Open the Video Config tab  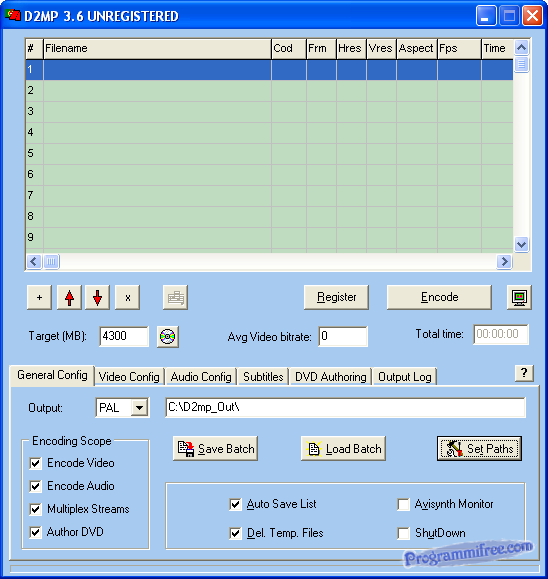[x=129, y=377]
